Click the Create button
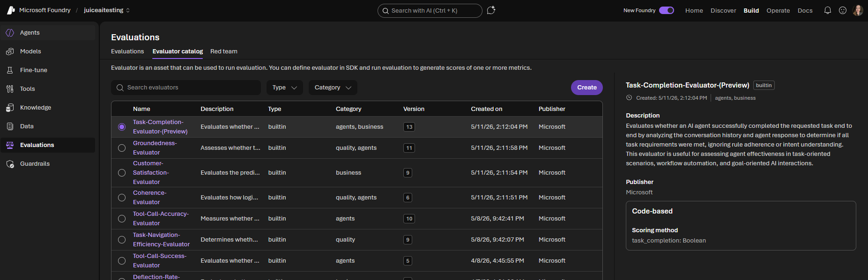 point(587,88)
